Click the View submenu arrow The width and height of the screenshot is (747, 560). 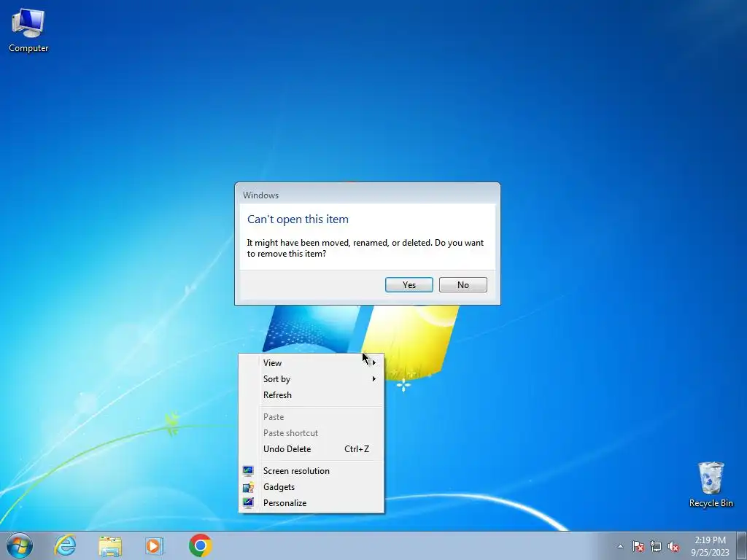pyautogui.click(x=374, y=363)
